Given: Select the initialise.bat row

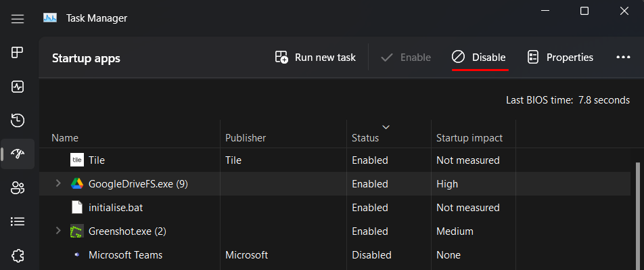Looking at the screenshot, I should tap(335, 208).
